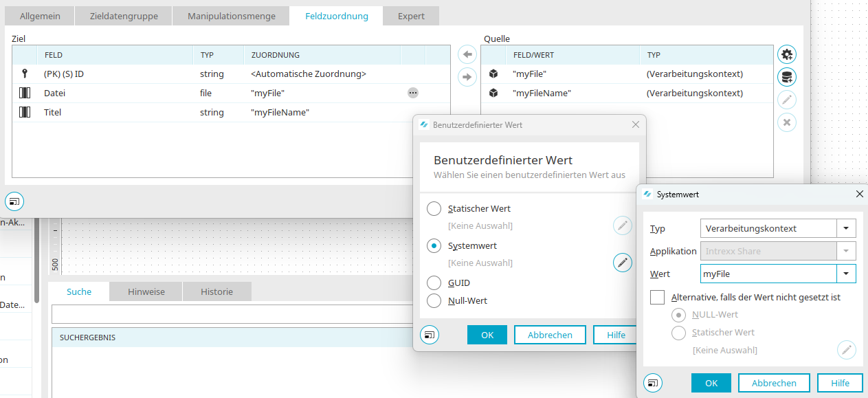Choose the GUID radio option
The width and height of the screenshot is (868, 398).
(434, 283)
